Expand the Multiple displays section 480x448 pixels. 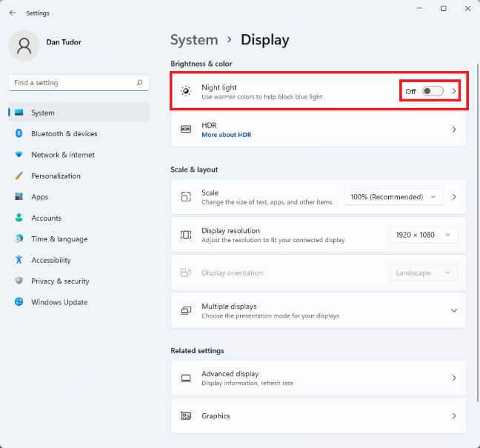pos(454,310)
